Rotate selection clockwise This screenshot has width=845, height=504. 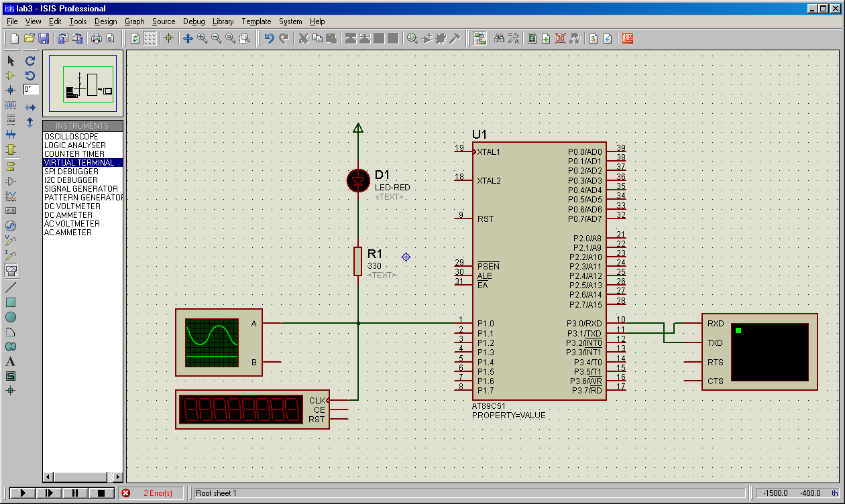point(30,61)
